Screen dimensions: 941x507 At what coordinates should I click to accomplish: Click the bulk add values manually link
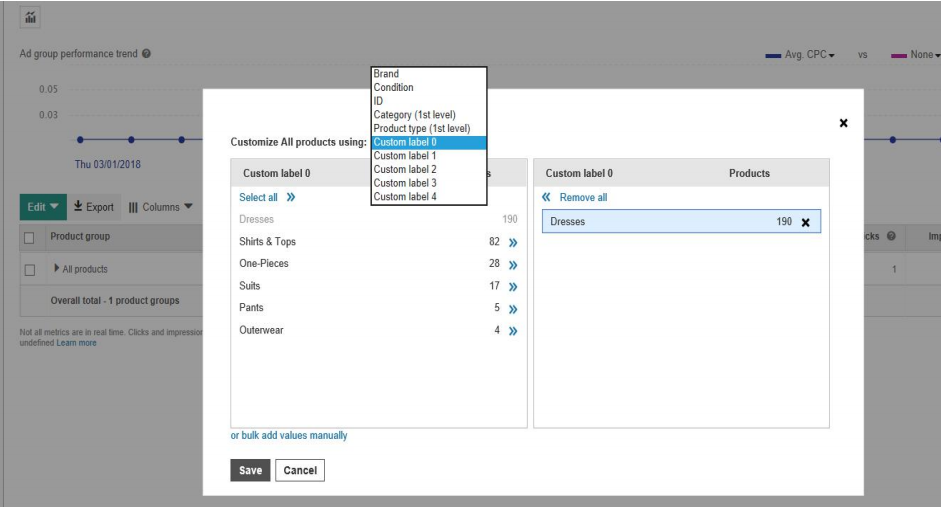(x=289, y=436)
